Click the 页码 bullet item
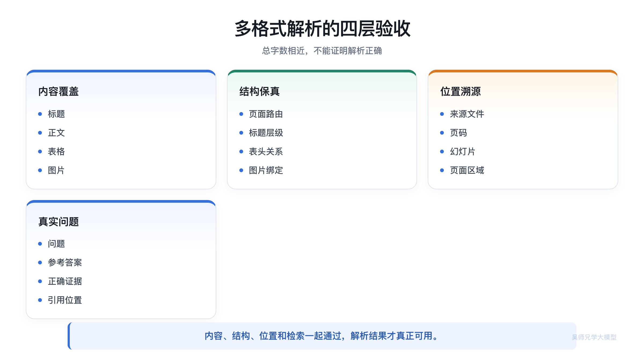This screenshot has width=644, height=362. tap(458, 133)
